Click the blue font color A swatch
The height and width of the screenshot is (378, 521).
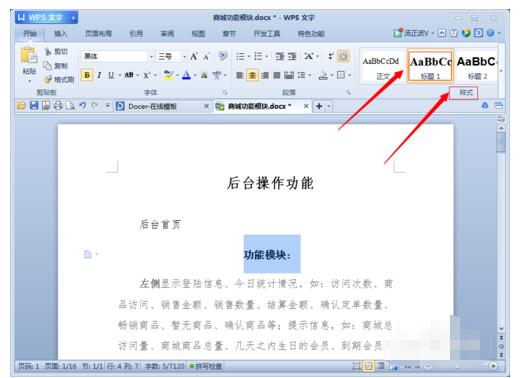(x=187, y=75)
